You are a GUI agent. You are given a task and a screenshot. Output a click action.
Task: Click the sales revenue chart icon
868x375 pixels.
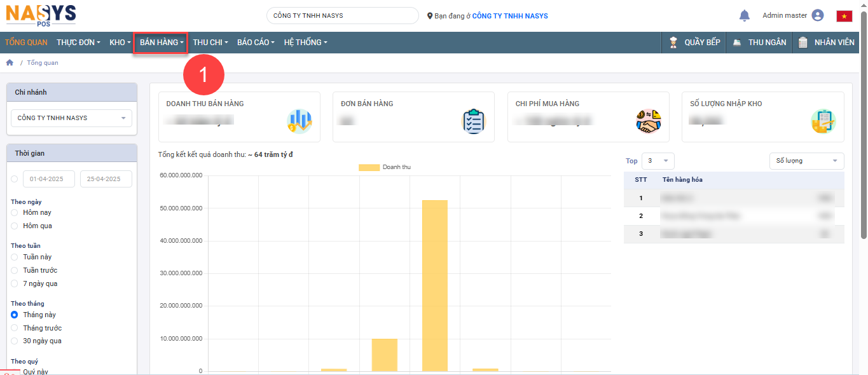pos(300,121)
